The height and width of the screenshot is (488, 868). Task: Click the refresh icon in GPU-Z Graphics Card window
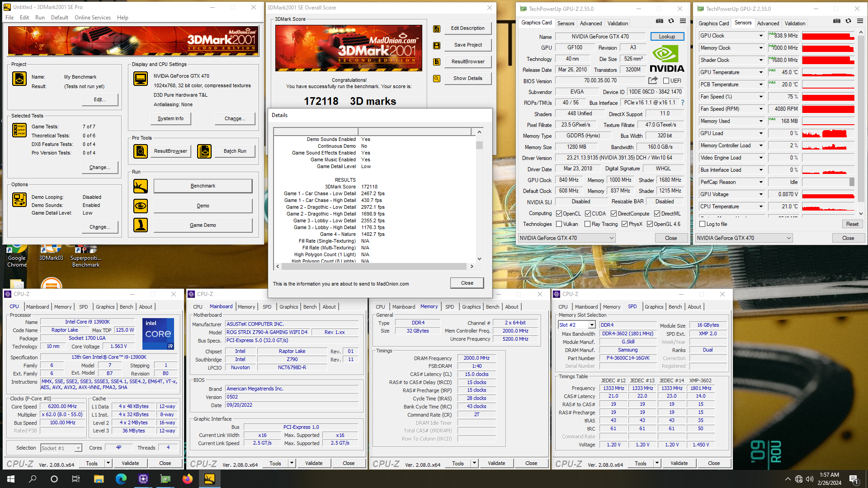click(x=671, y=21)
